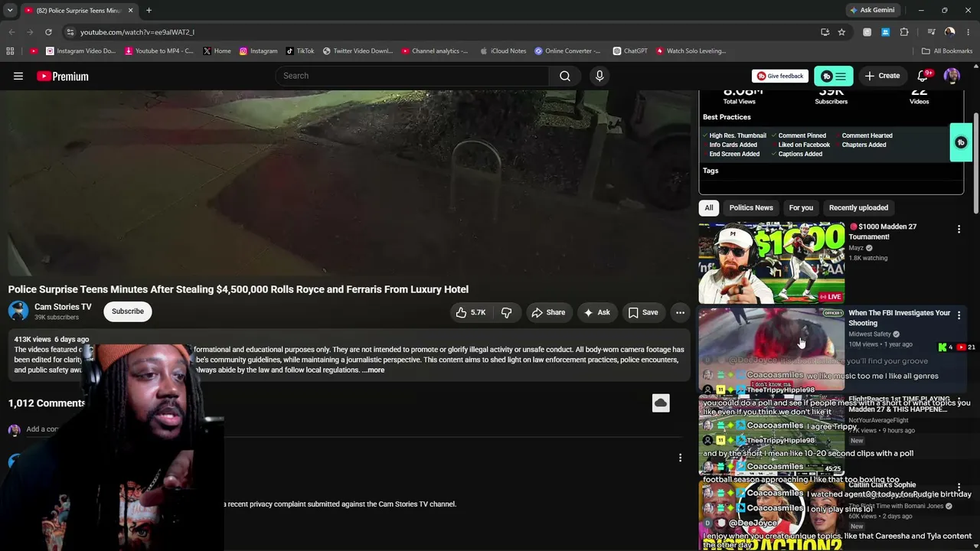The height and width of the screenshot is (551, 980).
Task: Open the TikTok bookmark
Action: click(x=300, y=51)
